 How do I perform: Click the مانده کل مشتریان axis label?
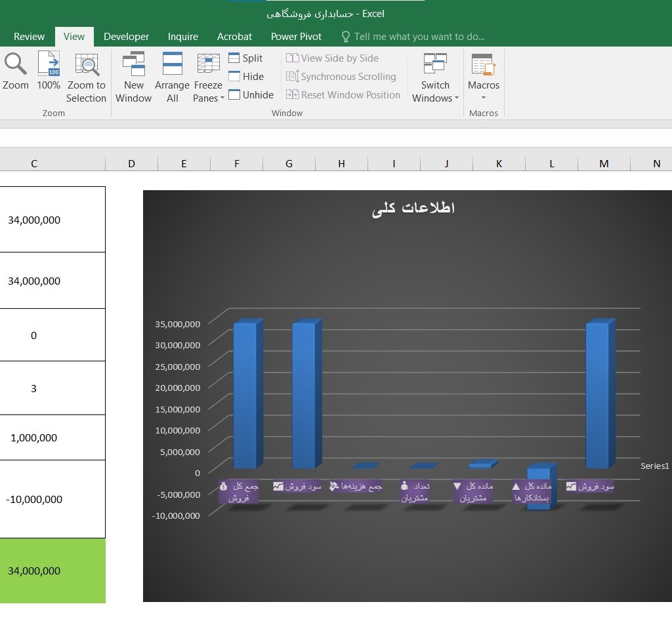473,492
